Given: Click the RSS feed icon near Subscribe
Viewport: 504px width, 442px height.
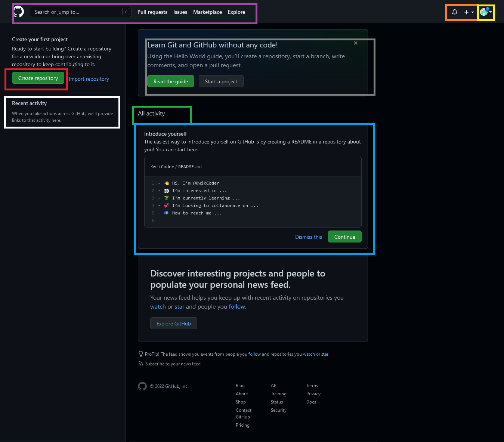Looking at the screenshot, I should [140, 364].
